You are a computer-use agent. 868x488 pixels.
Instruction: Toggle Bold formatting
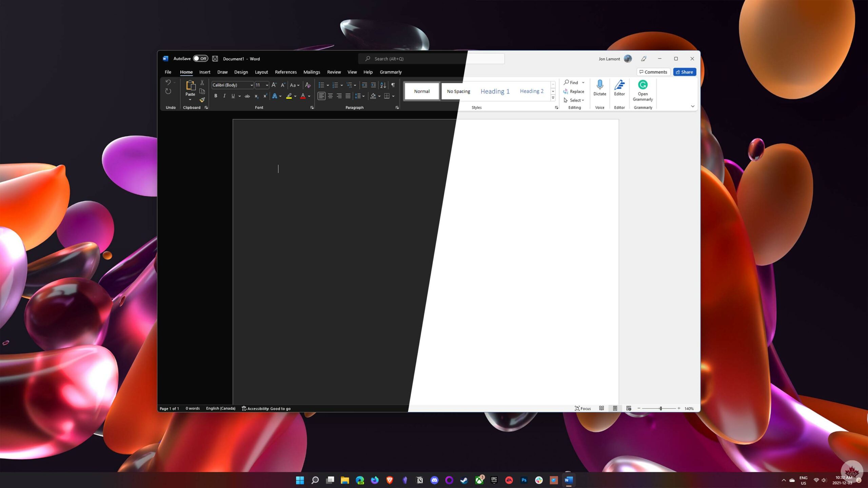click(x=216, y=96)
